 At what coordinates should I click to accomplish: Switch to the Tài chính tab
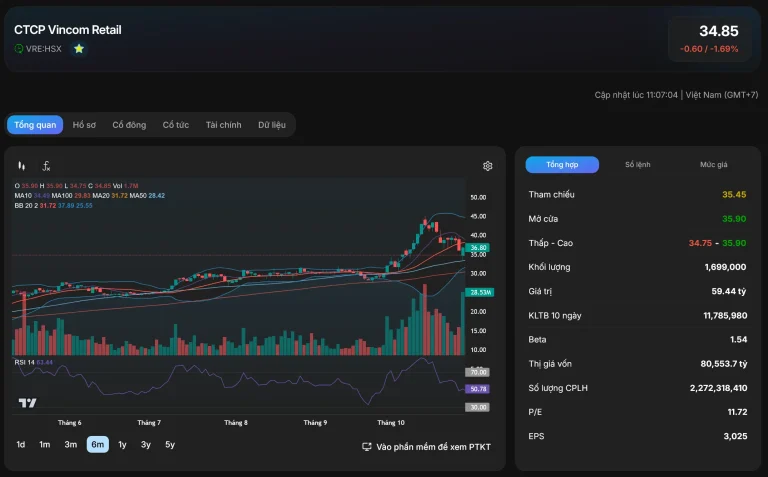223,125
